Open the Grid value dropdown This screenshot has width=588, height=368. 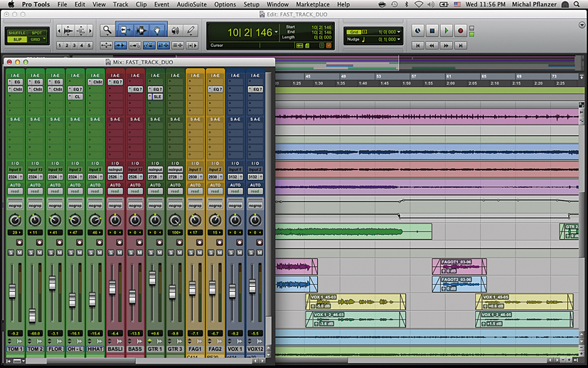pyautogui.click(x=399, y=32)
